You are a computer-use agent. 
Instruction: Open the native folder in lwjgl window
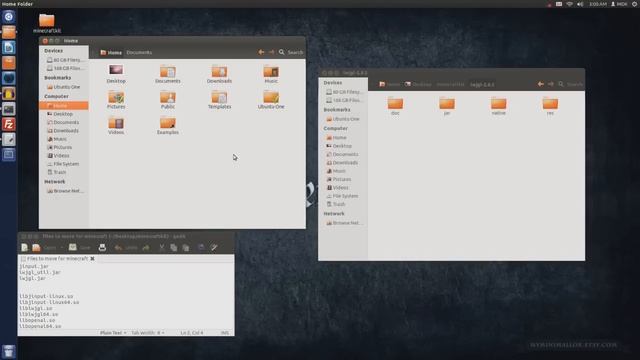(498, 106)
